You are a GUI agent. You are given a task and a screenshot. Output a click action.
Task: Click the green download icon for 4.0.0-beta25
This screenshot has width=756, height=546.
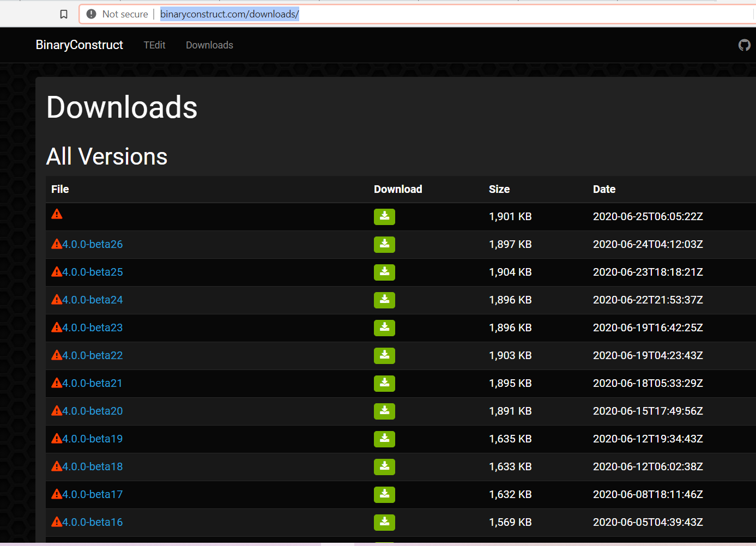(384, 272)
